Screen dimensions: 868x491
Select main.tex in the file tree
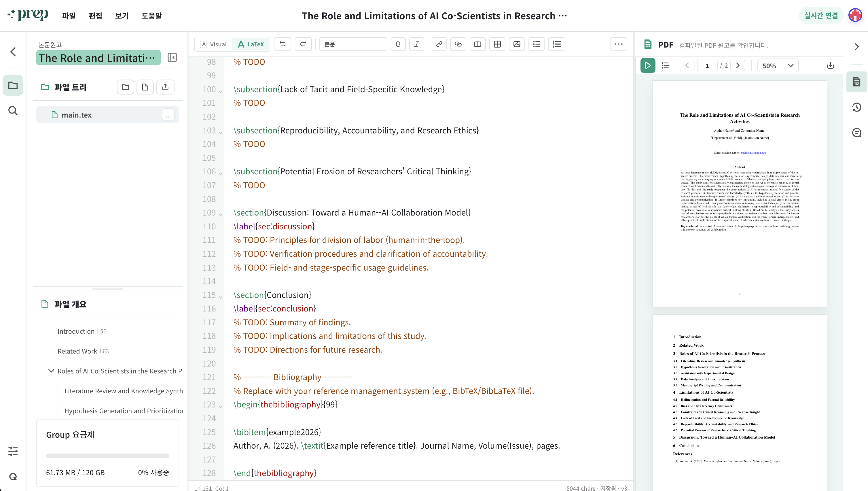coord(107,115)
